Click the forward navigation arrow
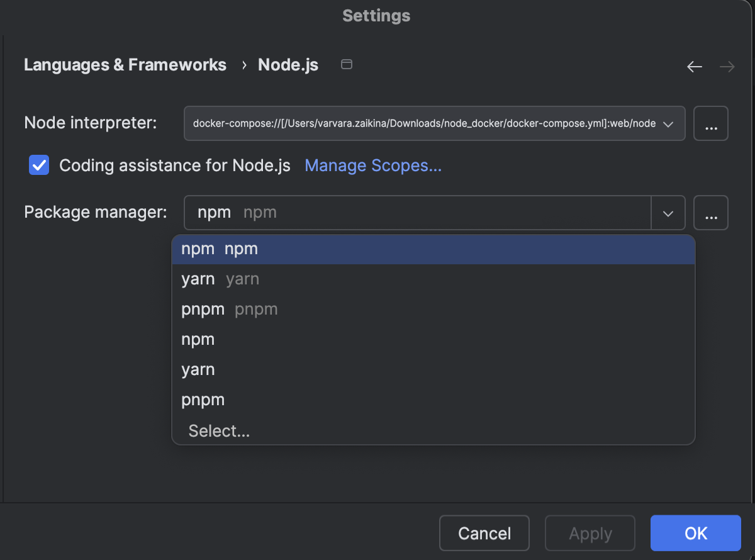This screenshot has height=560, width=755. click(727, 65)
